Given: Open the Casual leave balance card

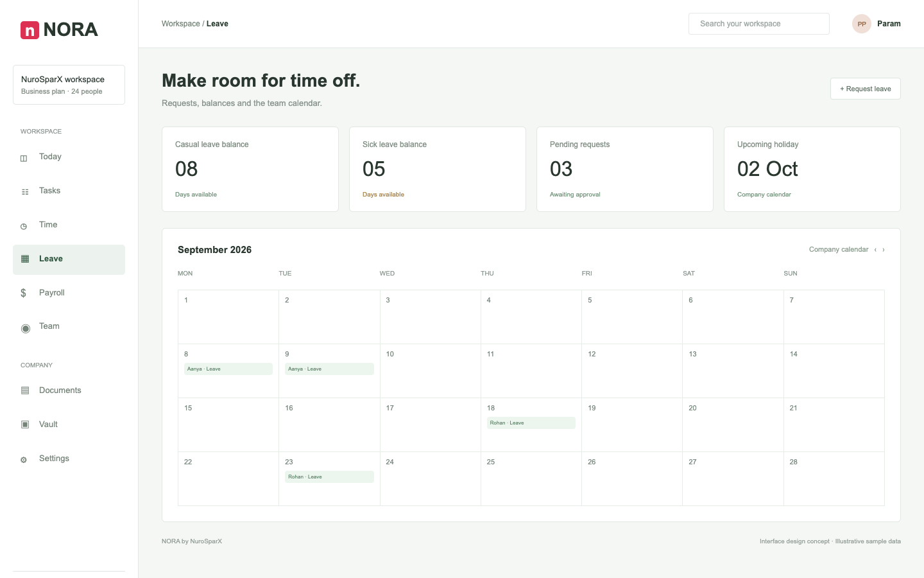Looking at the screenshot, I should [250, 169].
